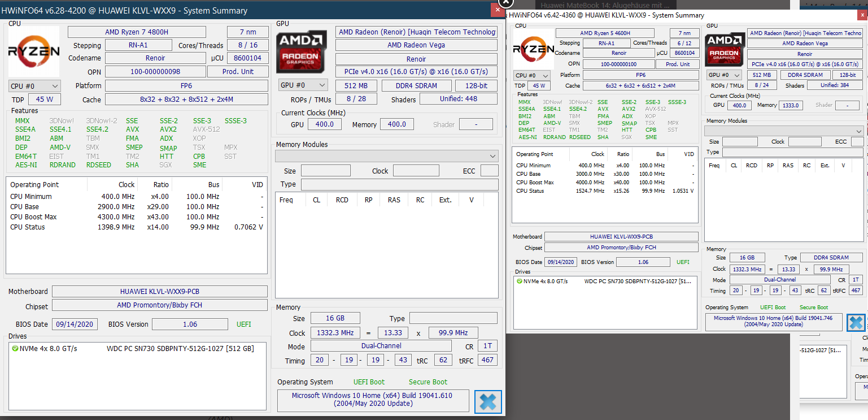Click the Memory Modules Size field in the v6.28 window
Image resolution: width=868 pixels, height=420 pixels.
[x=326, y=171]
